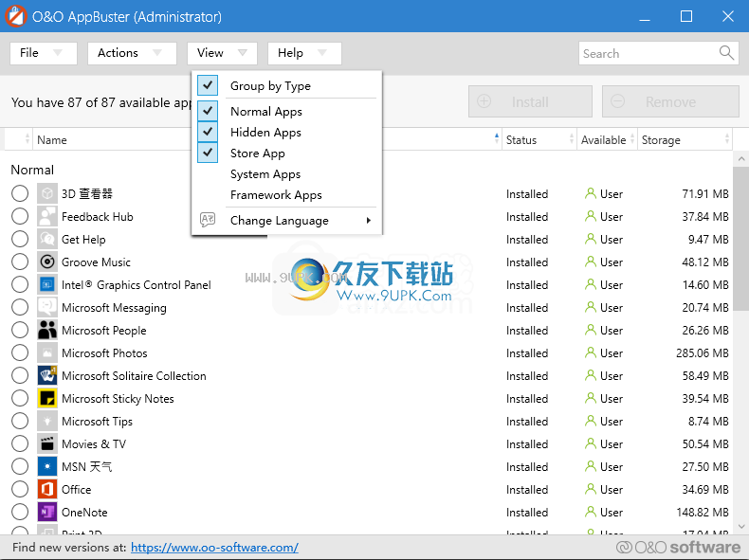Select the radio button for Office
This screenshot has height=560, width=749.
pos(20,489)
